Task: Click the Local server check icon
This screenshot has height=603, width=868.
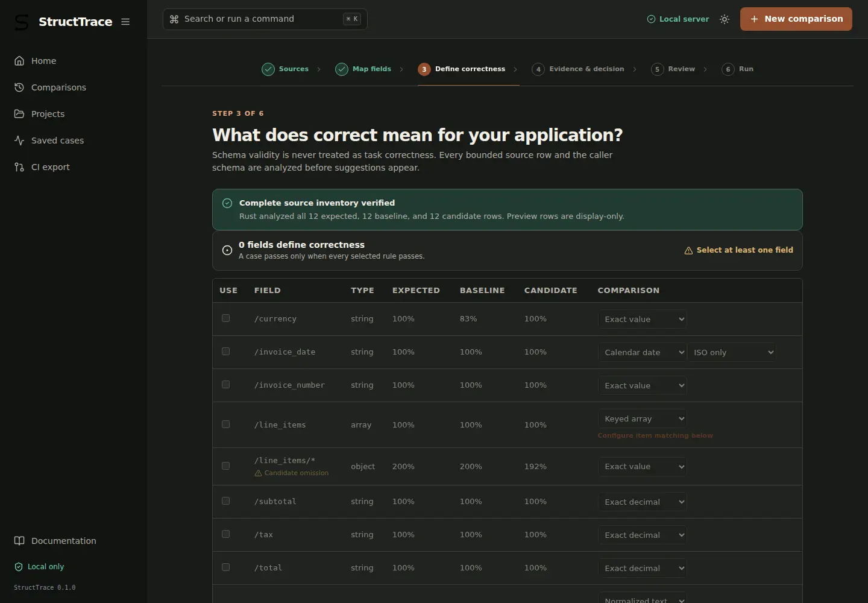Action: tap(651, 19)
